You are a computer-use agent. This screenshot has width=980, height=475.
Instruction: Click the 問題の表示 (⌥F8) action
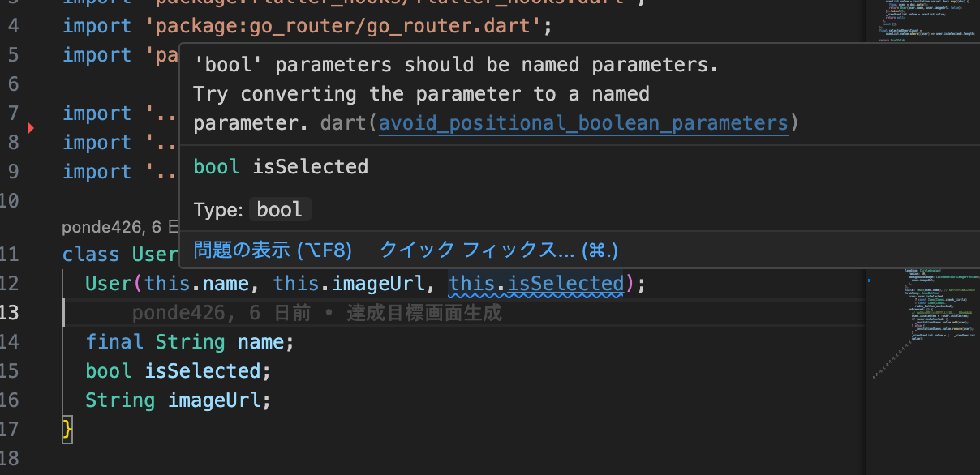point(271,250)
